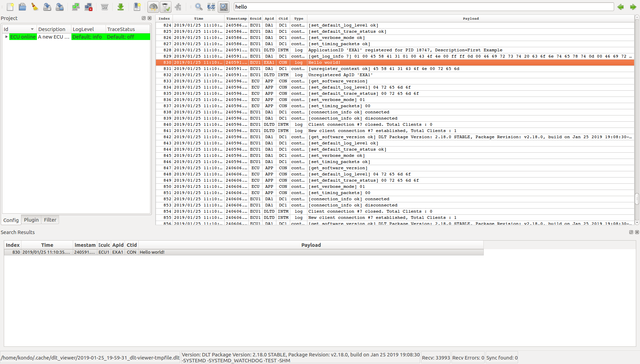
Task: Jump to previous search match arrow
Action: [x=621, y=7]
